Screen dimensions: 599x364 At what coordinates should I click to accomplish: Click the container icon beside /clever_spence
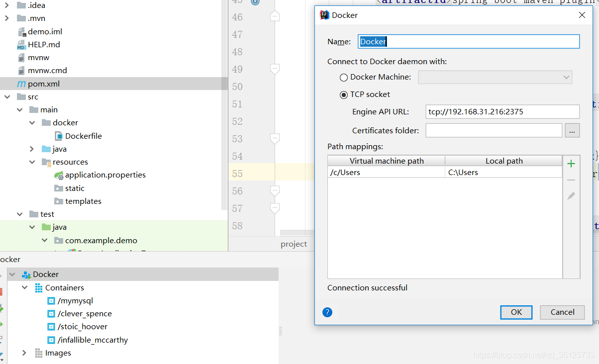coord(51,314)
